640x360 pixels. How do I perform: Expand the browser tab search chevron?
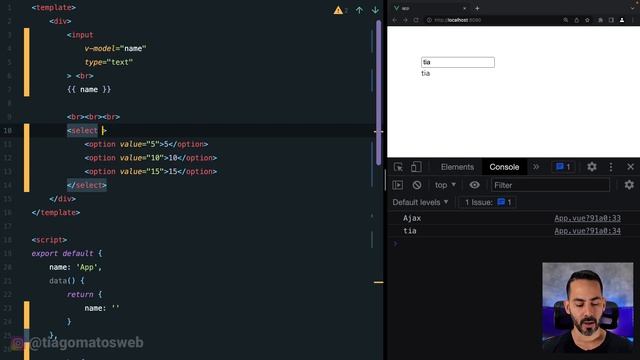[633, 8]
